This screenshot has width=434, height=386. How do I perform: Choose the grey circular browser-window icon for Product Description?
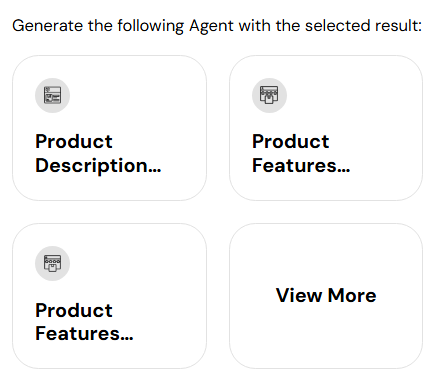52,95
